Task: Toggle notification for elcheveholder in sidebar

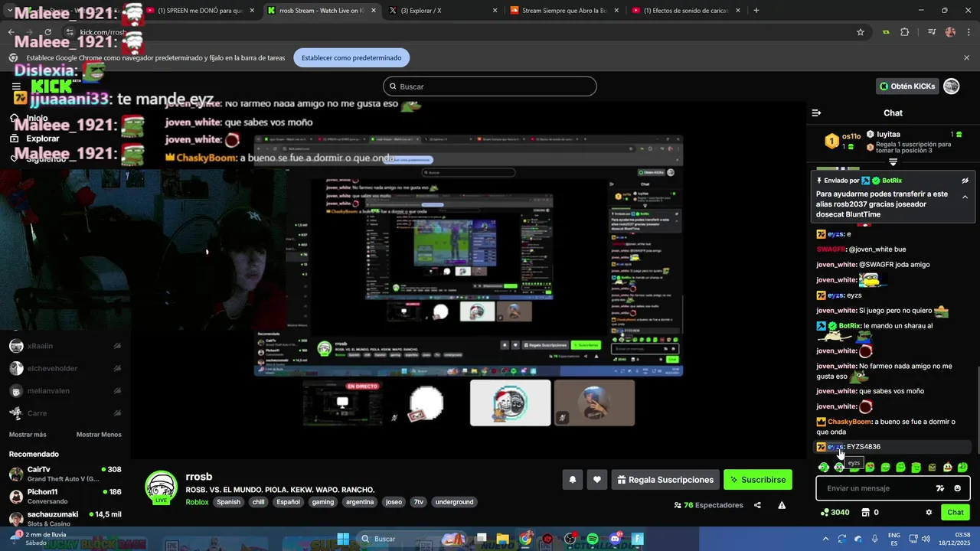Action: 117,368
